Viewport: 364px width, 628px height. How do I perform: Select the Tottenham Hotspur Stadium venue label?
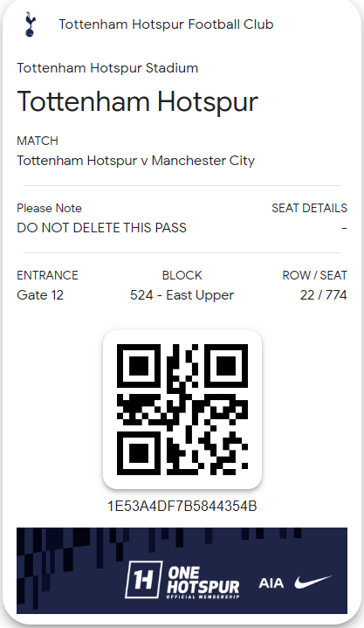[x=107, y=68]
